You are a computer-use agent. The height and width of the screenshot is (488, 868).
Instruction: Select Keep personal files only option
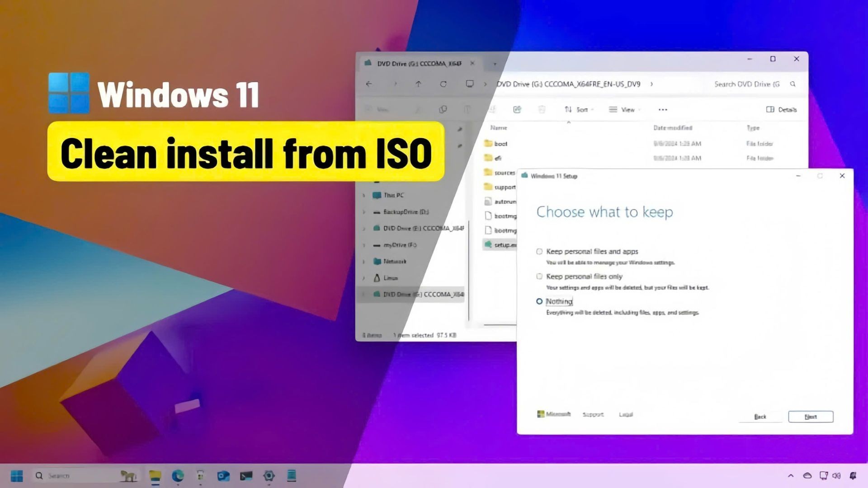tap(539, 277)
